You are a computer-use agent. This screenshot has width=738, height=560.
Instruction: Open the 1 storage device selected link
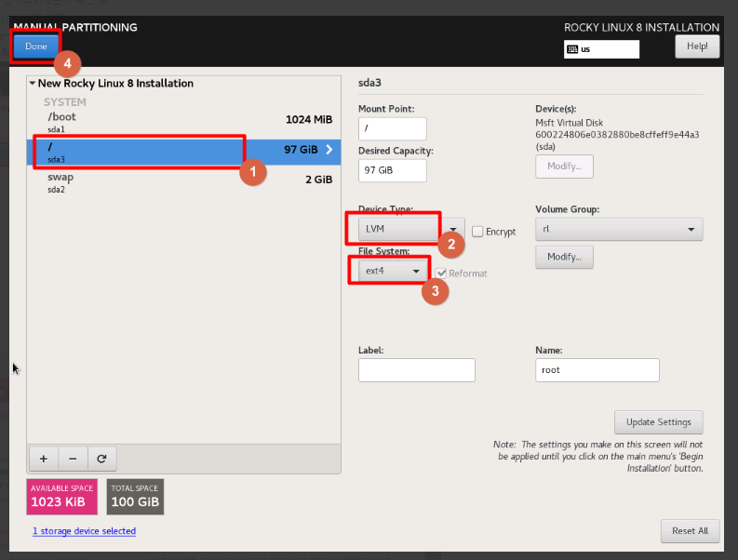(x=85, y=531)
